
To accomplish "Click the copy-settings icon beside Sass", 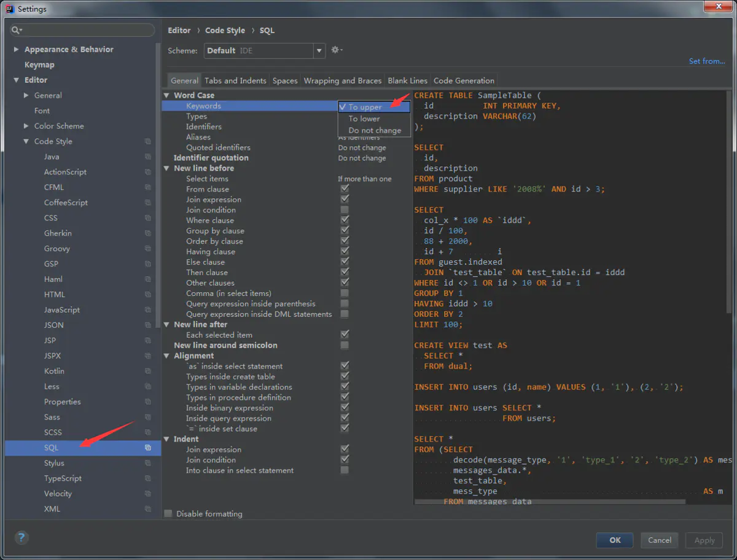I will coord(147,417).
